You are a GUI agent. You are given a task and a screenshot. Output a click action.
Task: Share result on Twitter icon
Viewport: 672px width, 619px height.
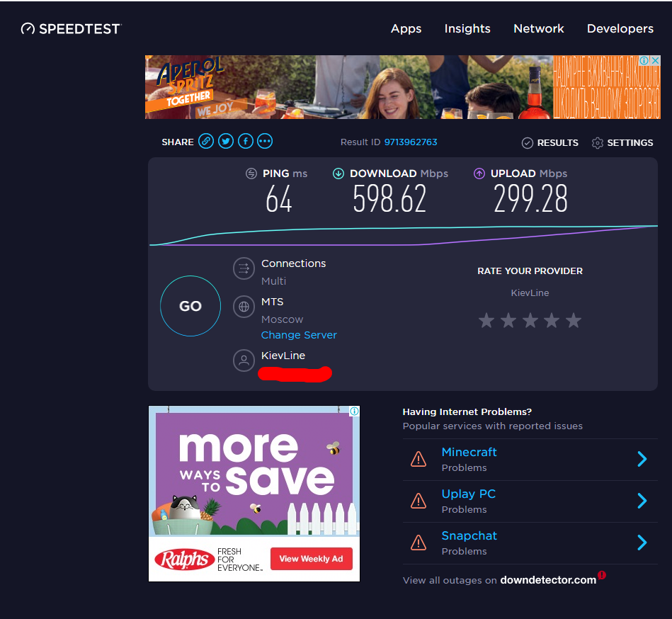pyautogui.click(x=226, y=141)
